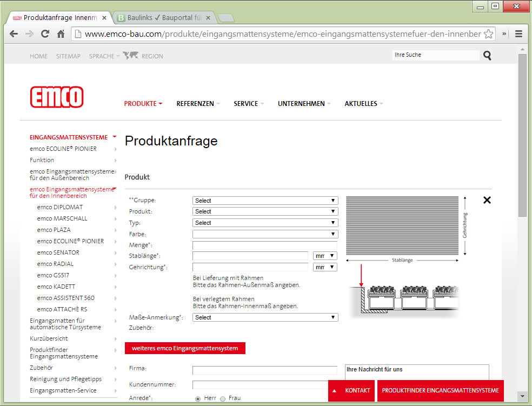Open the AKTUELLES menu

[363, 104]
